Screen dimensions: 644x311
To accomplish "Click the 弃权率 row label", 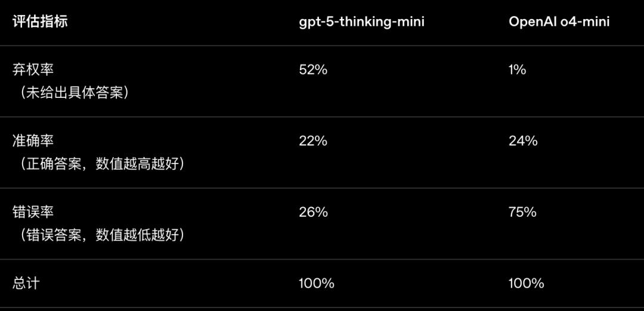I will 33,70.
